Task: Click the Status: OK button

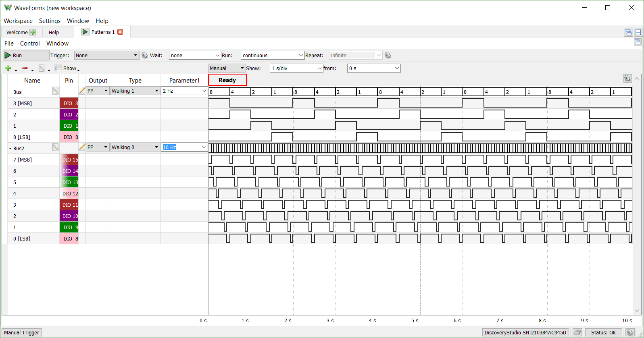Action: (603, 332)
